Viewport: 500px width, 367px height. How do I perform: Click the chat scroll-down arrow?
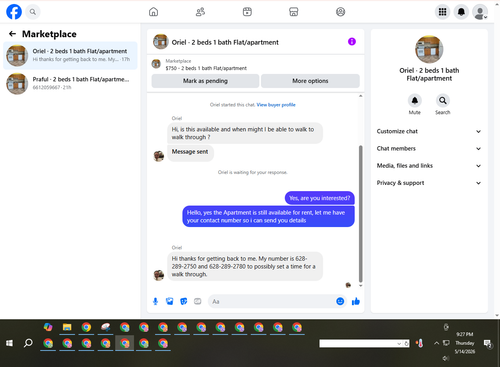(x=360, y=286)
